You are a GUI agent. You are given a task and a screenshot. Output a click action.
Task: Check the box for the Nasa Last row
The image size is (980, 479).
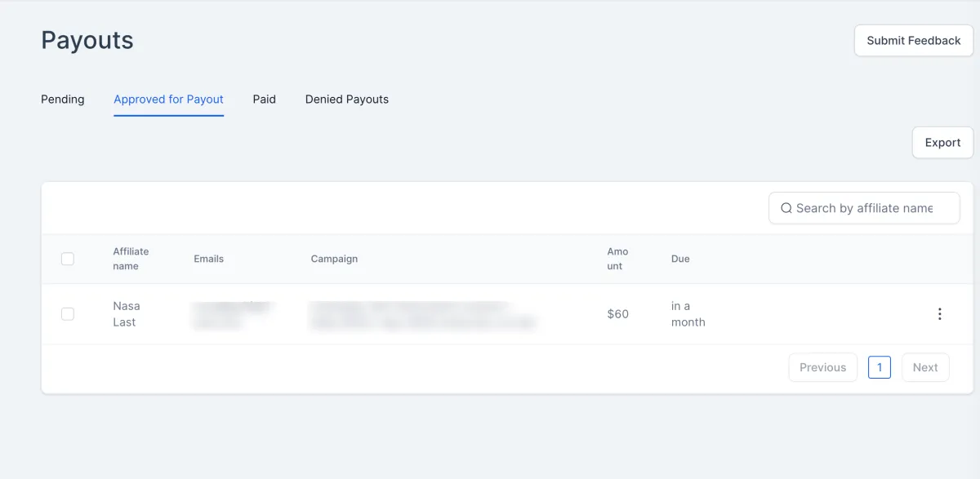tap(68, 314)
